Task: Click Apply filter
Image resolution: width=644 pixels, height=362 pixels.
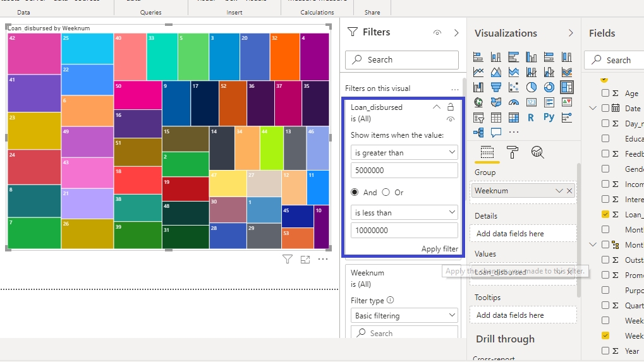Action: pyautogui.click(x=439, y=249)
